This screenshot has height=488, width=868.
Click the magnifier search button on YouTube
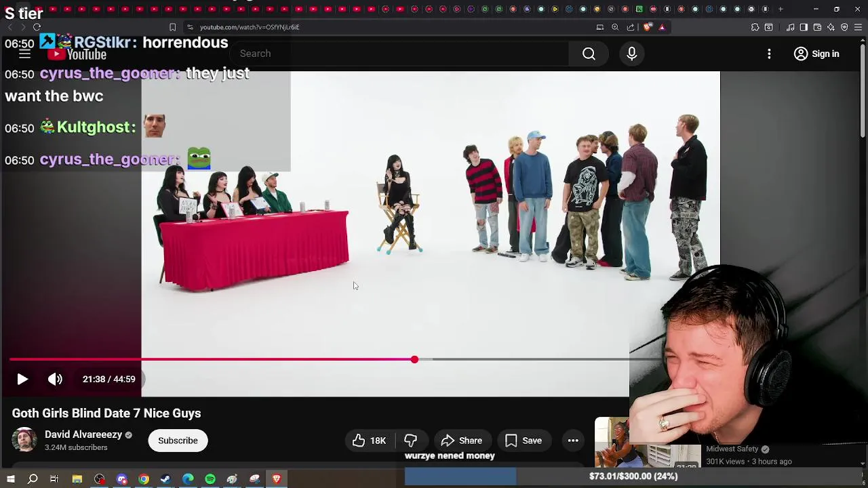pos(589,54)
